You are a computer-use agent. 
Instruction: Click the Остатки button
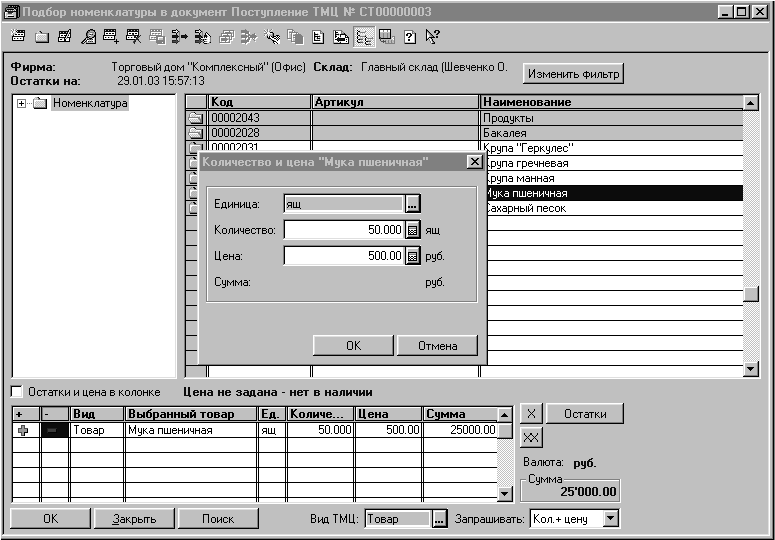(585, 414)
